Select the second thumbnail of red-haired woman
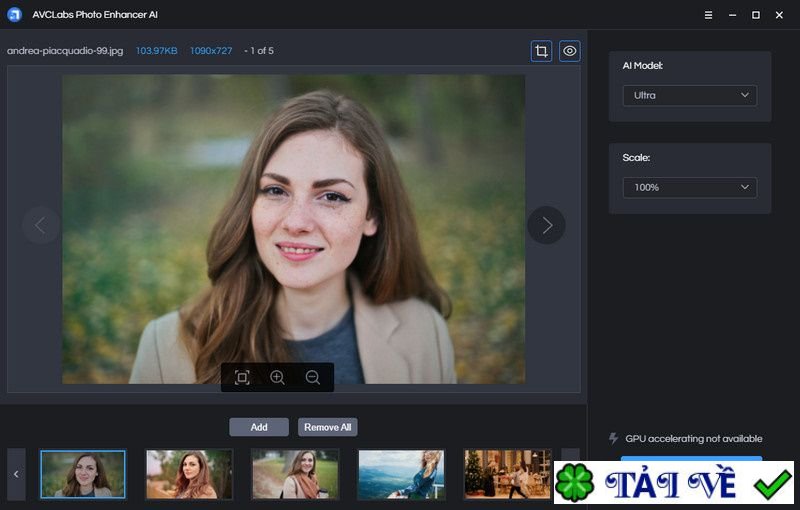Screen dimensions: 800x510 point(189,474)
